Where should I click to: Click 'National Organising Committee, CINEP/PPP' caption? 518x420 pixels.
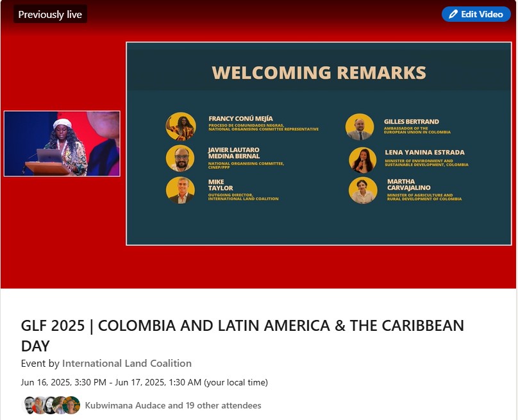coord(246,165)
